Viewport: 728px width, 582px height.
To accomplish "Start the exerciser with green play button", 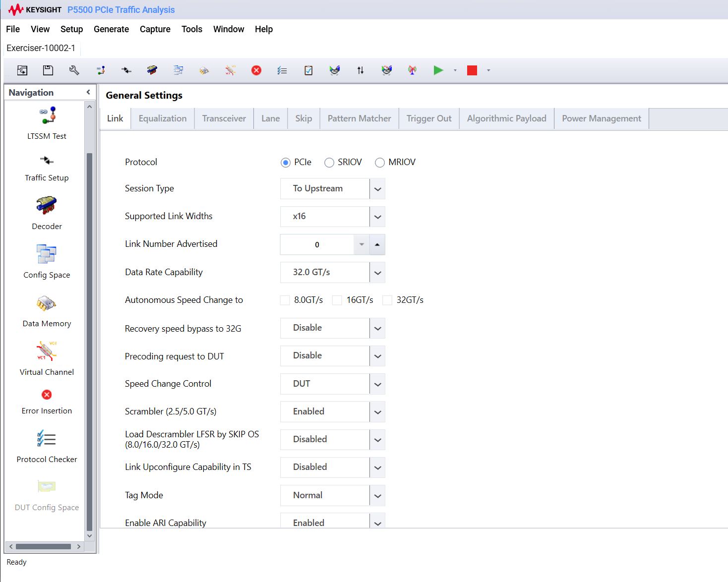I will [438, 70].
